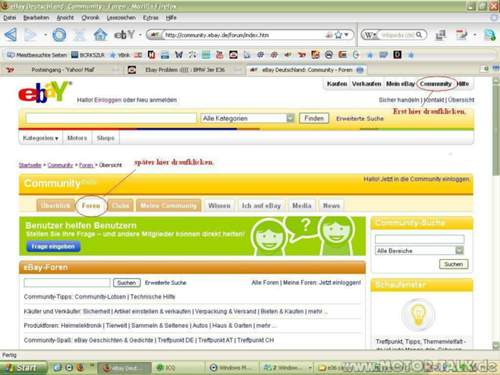Open the Alle Kategorien dropdown
Screen dimensions: 500x375
coord(247,118)
